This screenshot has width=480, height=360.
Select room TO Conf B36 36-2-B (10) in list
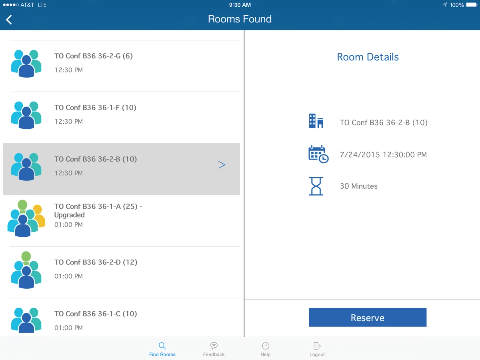pos(121,169)
